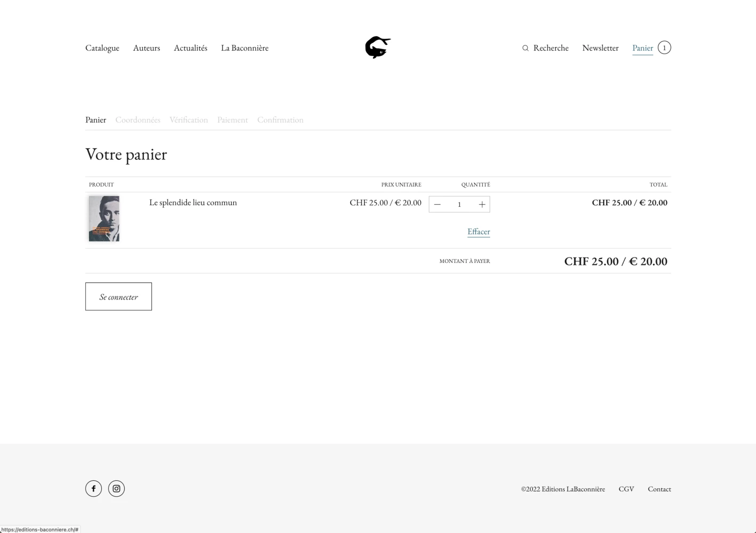This screenshot has width=756, height=533.
Task: Increase quantity with the plus button
Action: 482,205
